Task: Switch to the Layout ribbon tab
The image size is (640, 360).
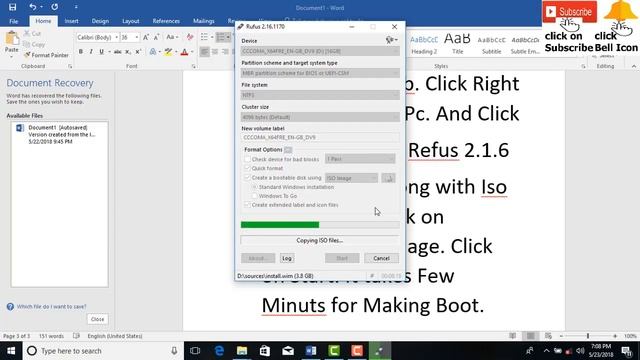Action: 131,21
